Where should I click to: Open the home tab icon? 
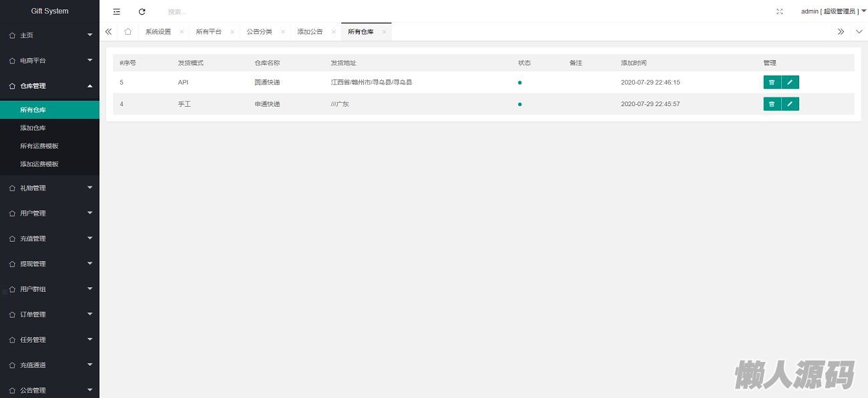point(128,31)
